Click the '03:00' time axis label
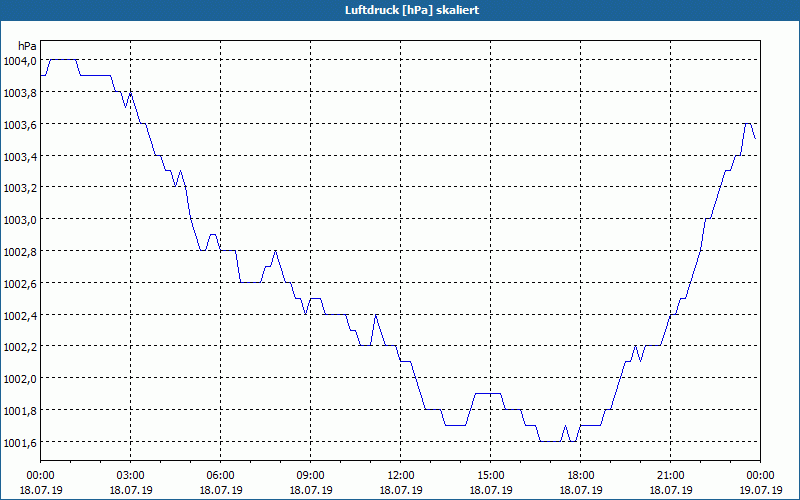This screenshot has height=500, width=800. pos(131,476)
